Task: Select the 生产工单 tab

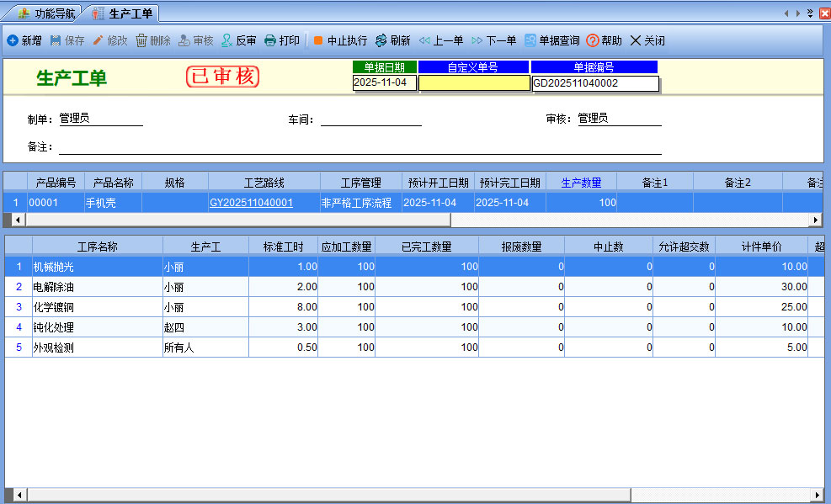Action: (x=123, y=13)
